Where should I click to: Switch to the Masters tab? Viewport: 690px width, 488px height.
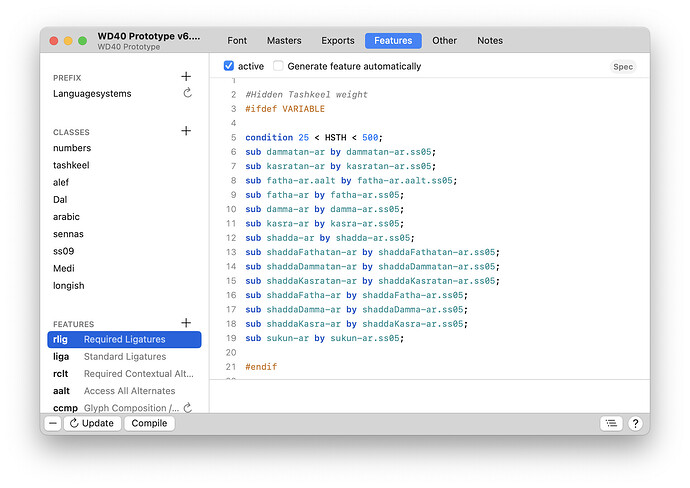click(284, 41)
